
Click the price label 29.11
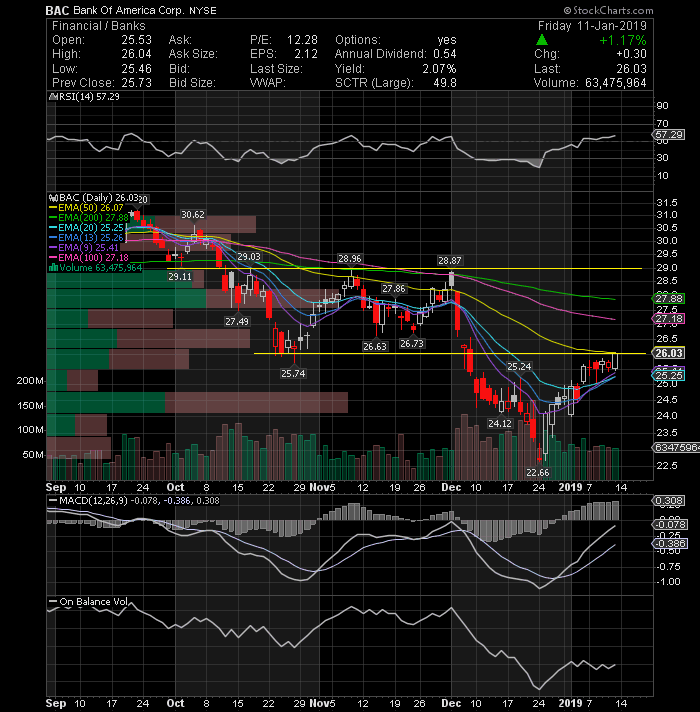pos(180,276)
